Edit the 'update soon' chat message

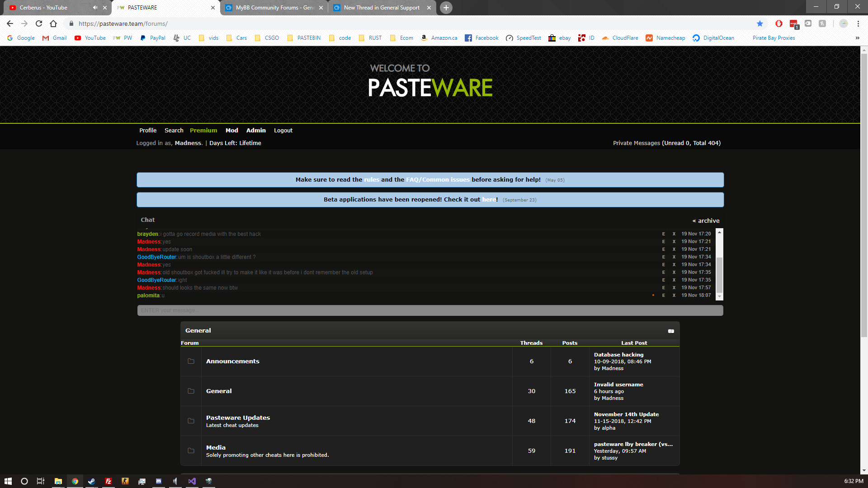664,249
